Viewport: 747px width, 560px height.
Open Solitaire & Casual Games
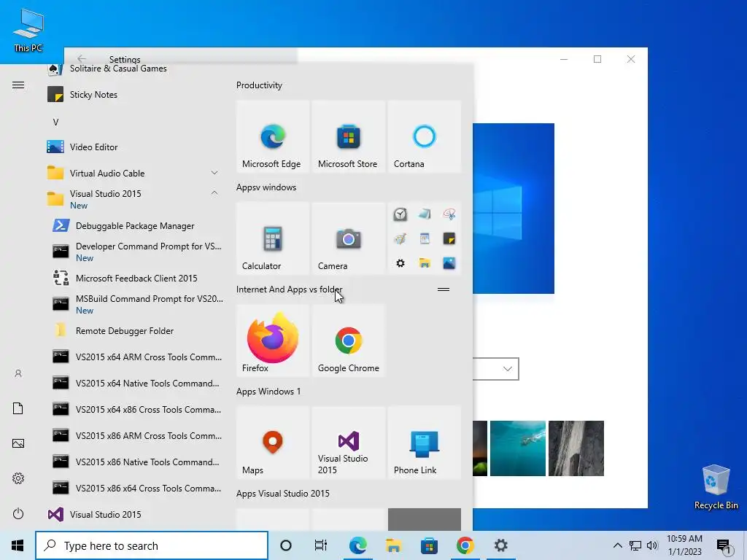[135, 69]
